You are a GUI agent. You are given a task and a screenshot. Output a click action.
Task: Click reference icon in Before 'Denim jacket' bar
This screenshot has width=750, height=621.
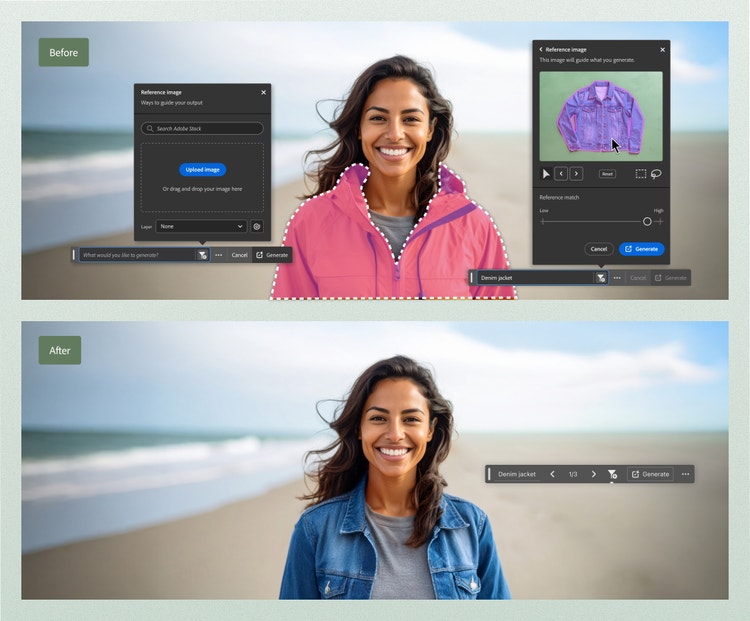(x=601, y=277)
